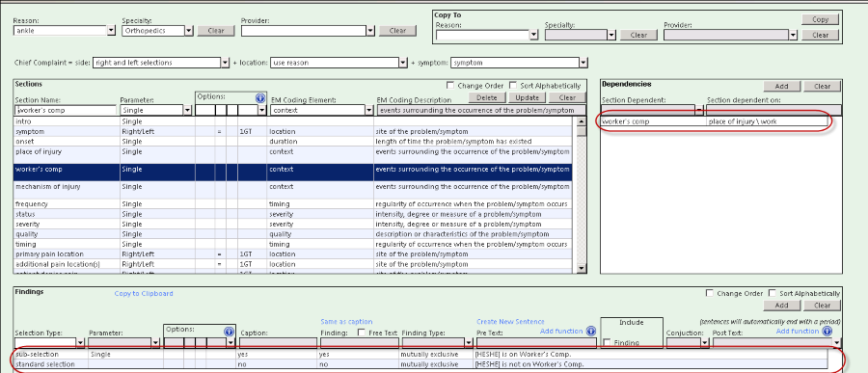This screenshot has height=373, width=868.
Task: Open the Findings Selection Type dropdown
Action: coord(81,342)
